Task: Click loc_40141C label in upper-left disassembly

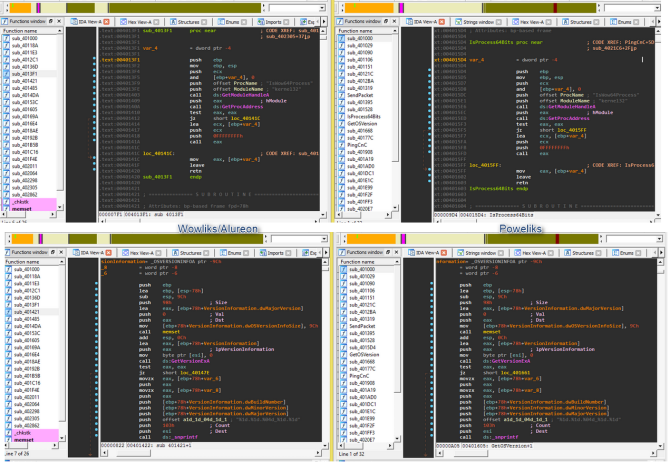Action: coord(159,153)
